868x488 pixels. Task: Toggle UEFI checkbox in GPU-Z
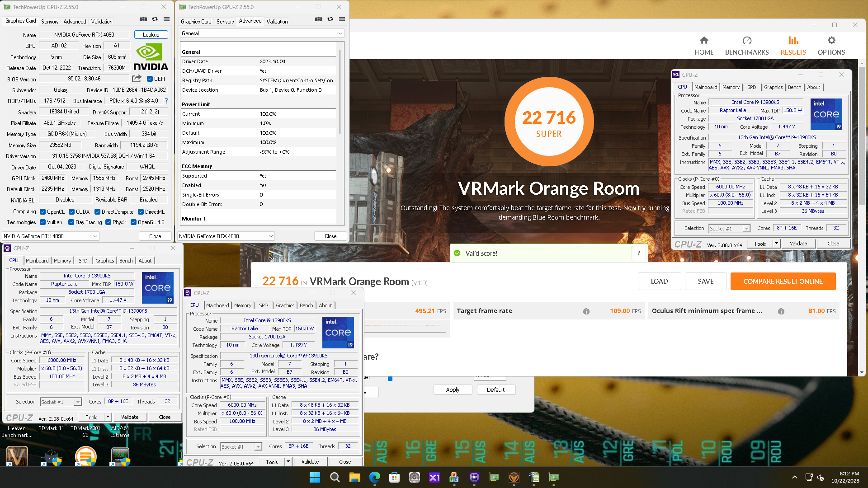(150, 79)
